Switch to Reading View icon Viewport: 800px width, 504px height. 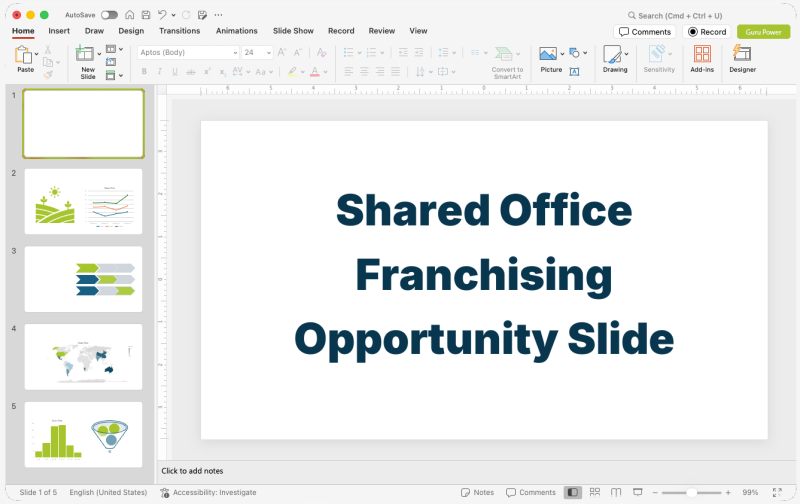coord(616,492)
